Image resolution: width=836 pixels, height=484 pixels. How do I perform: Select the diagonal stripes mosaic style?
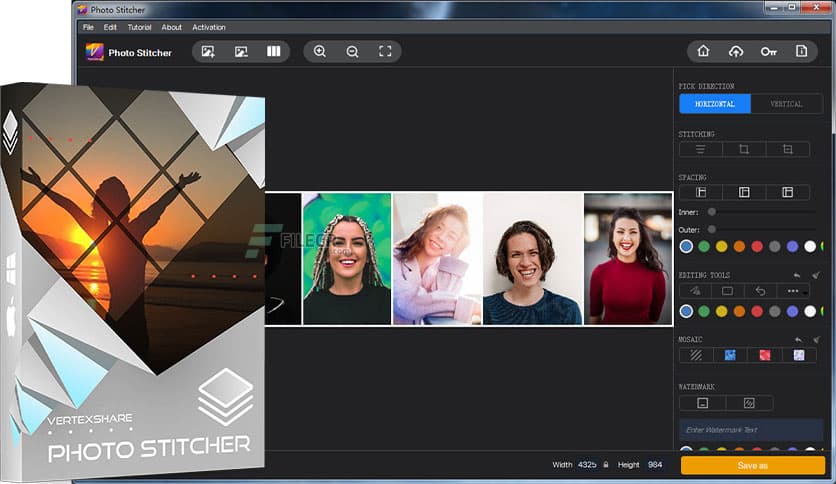[696, 355]
